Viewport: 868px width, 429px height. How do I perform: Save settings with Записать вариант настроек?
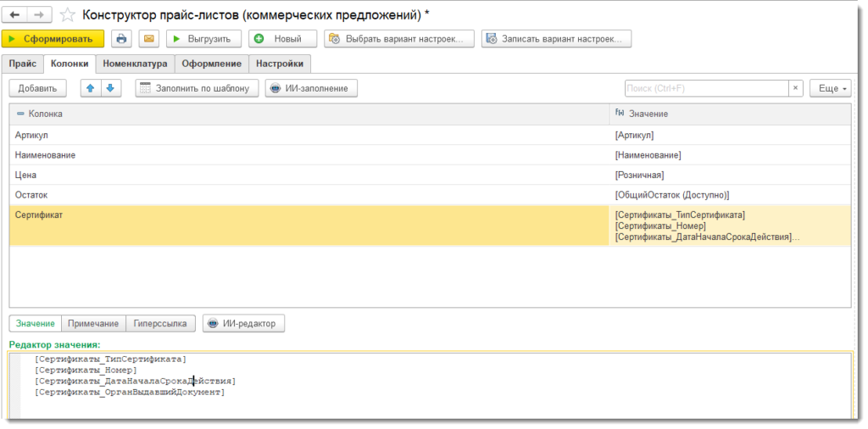point(556,39)
